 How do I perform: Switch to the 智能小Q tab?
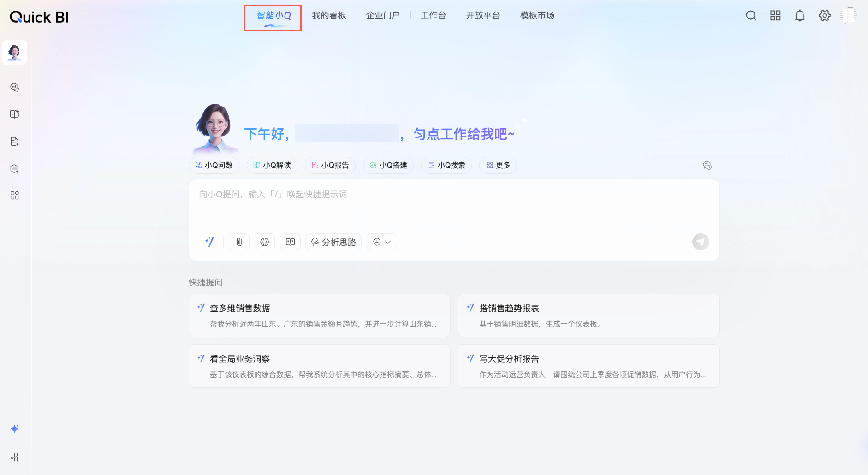click(x=273, y=16)
